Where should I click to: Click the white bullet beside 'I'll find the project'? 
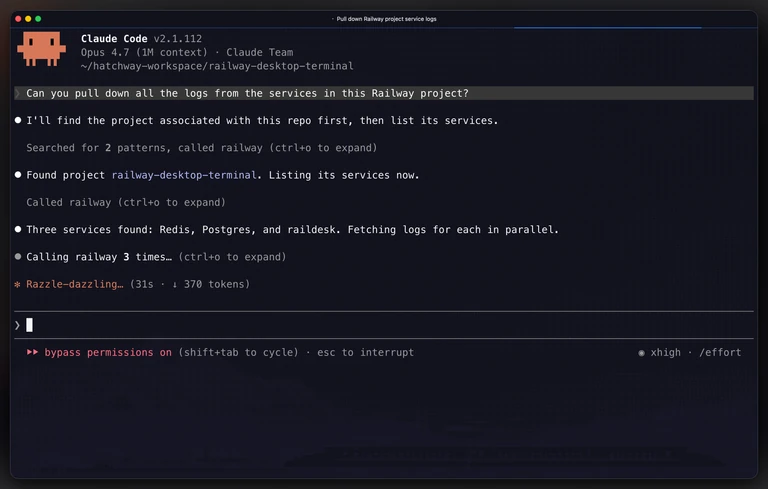point(18,121)
